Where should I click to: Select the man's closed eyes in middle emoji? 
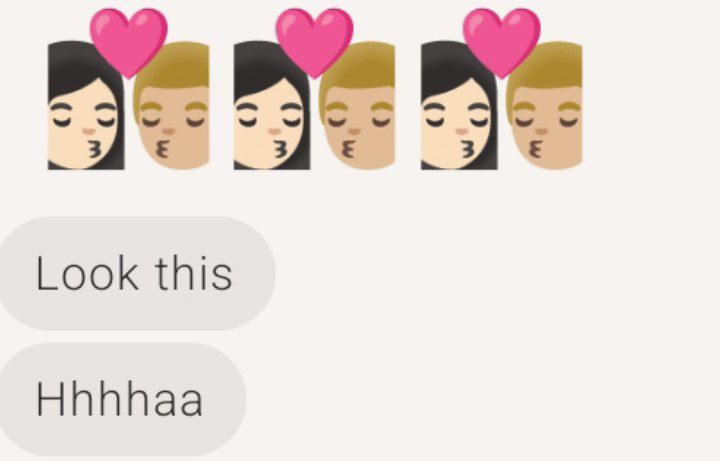[x=358, y=122]
